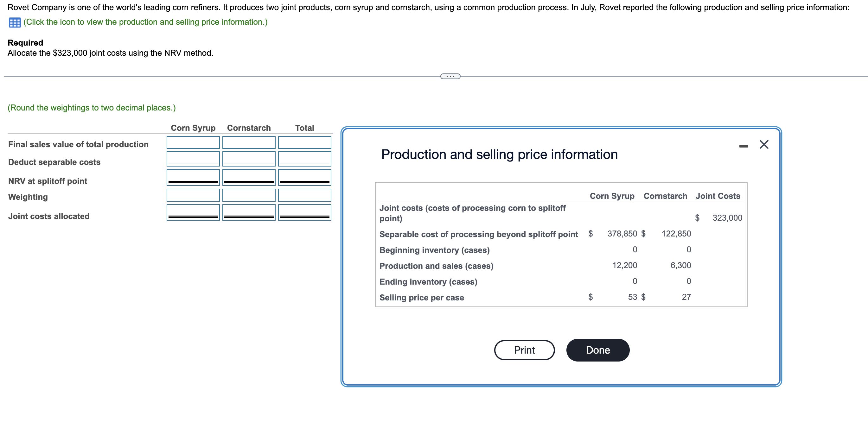Open the green link about production and selling price
Screen dimensions: 868x447
click(x=145, y=22)
